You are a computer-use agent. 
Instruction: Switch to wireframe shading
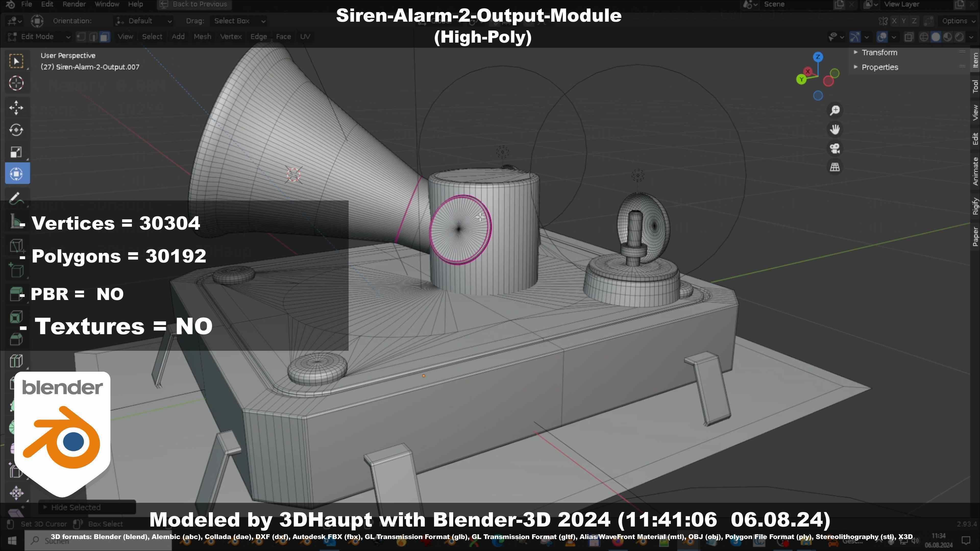click(x=924, y=37)
